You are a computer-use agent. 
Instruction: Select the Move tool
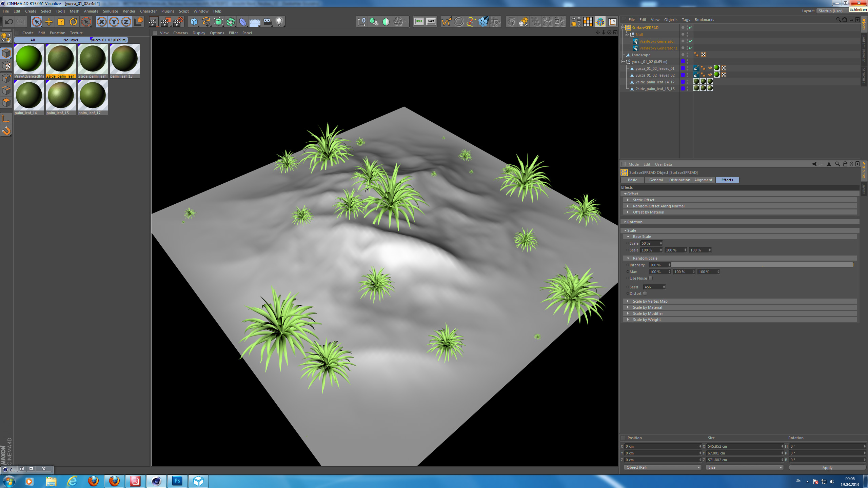49,22
